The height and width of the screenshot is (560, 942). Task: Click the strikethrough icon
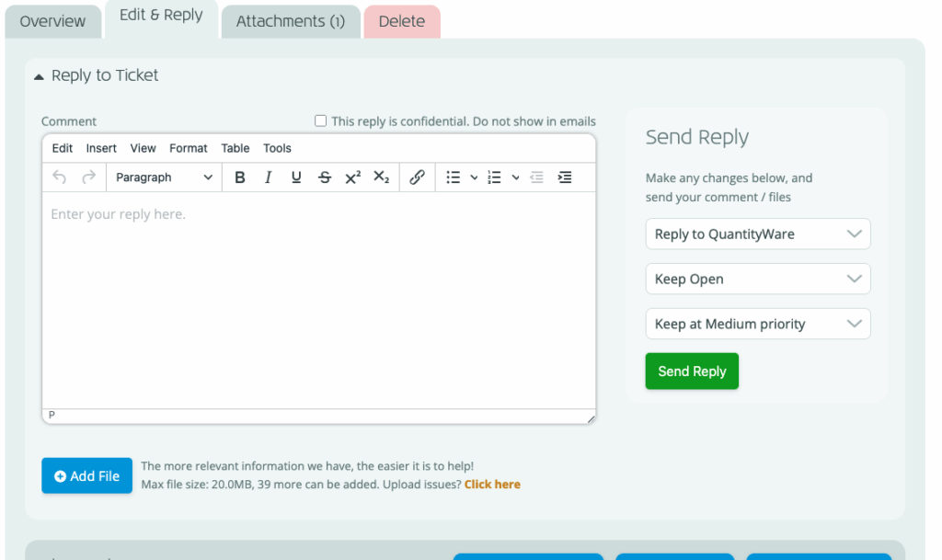[324, 177]
